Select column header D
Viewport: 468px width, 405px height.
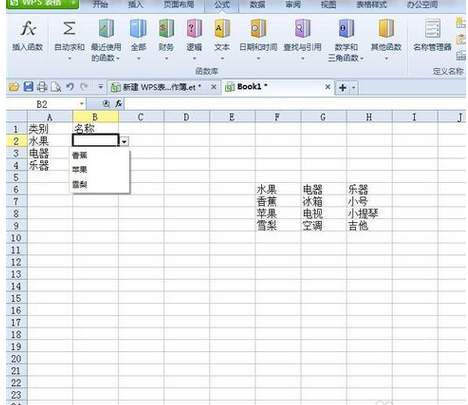point(186,117)
